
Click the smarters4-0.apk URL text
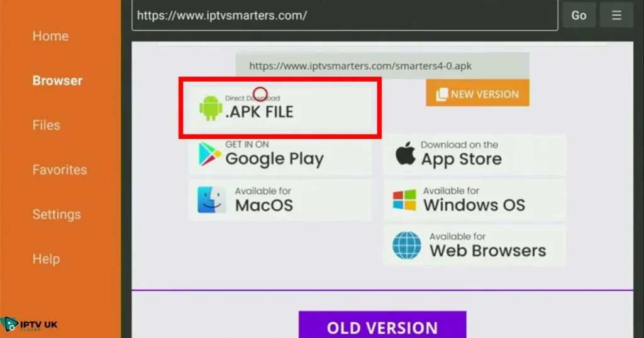click(x=360, y=65)
